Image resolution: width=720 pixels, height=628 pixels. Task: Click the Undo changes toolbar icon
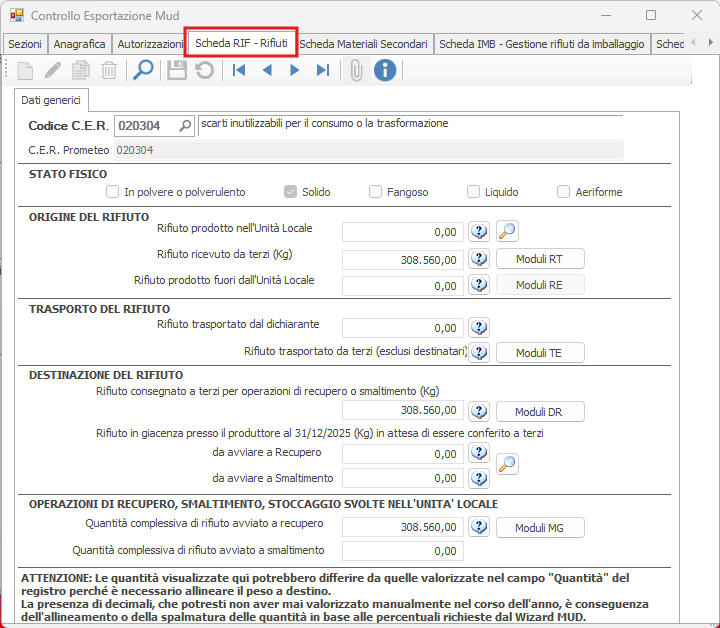pos(204,71)
